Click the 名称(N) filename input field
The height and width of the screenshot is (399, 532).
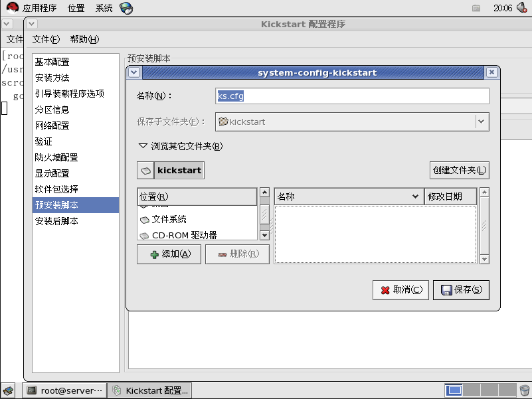coord(352,96)
